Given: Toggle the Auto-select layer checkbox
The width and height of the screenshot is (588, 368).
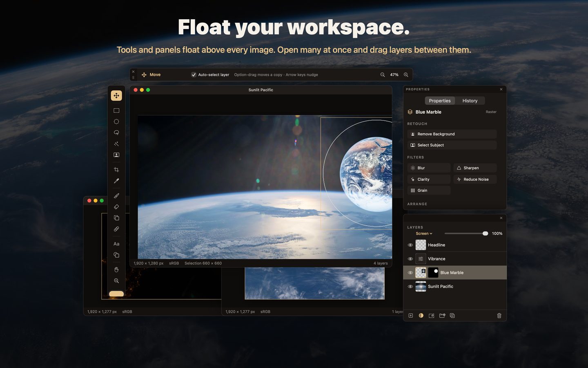Looking at the screenshot, I should pos(194,75).
